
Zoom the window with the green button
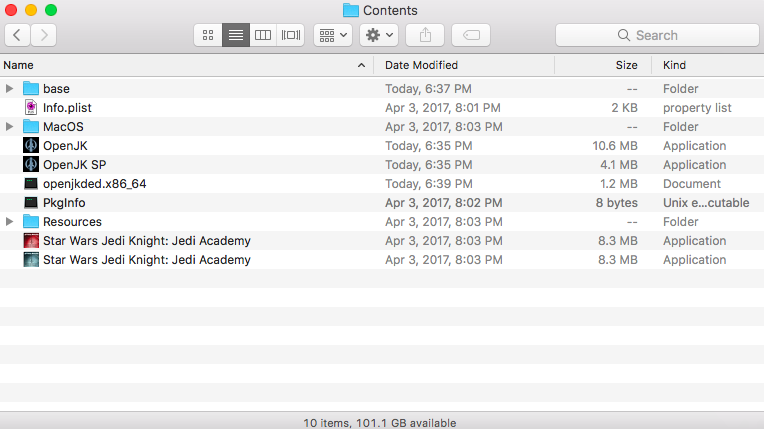tap(51, 10)
